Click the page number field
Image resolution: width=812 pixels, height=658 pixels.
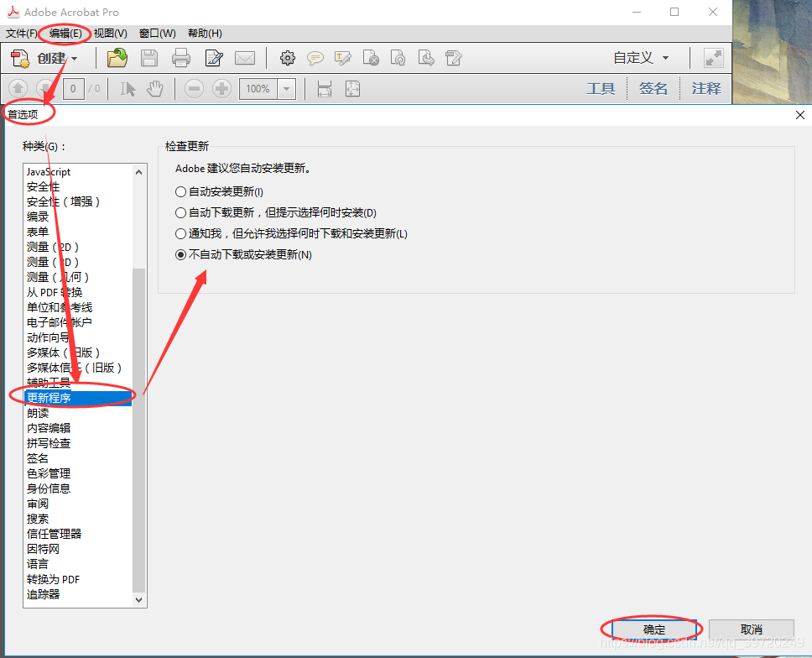[73, 89]
